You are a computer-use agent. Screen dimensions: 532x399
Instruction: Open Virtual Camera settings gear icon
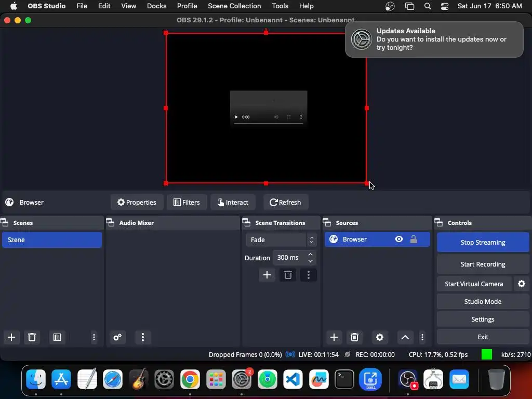coord(522,284)
